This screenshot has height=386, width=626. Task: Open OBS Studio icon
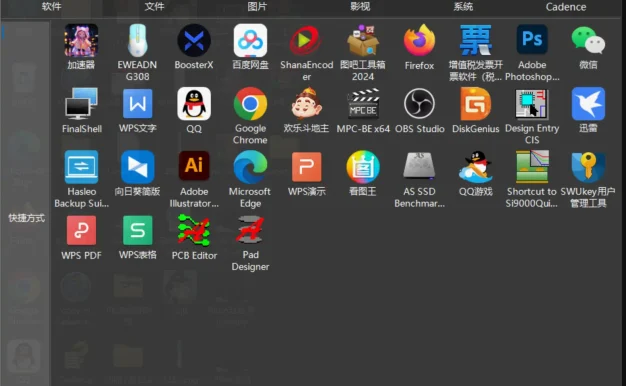419,104
